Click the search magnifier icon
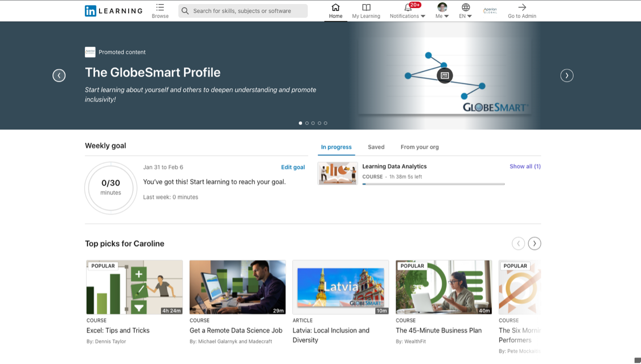 [x=185, y=11]
